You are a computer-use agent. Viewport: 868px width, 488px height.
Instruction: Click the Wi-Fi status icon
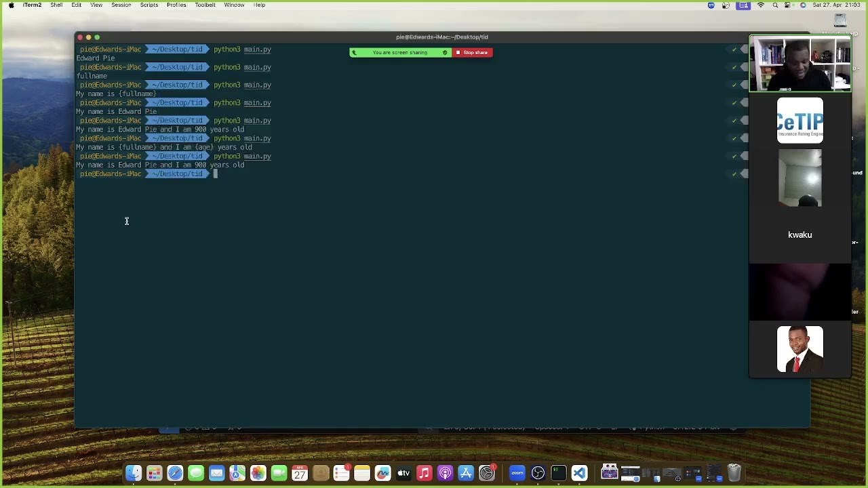pos(761,5)
